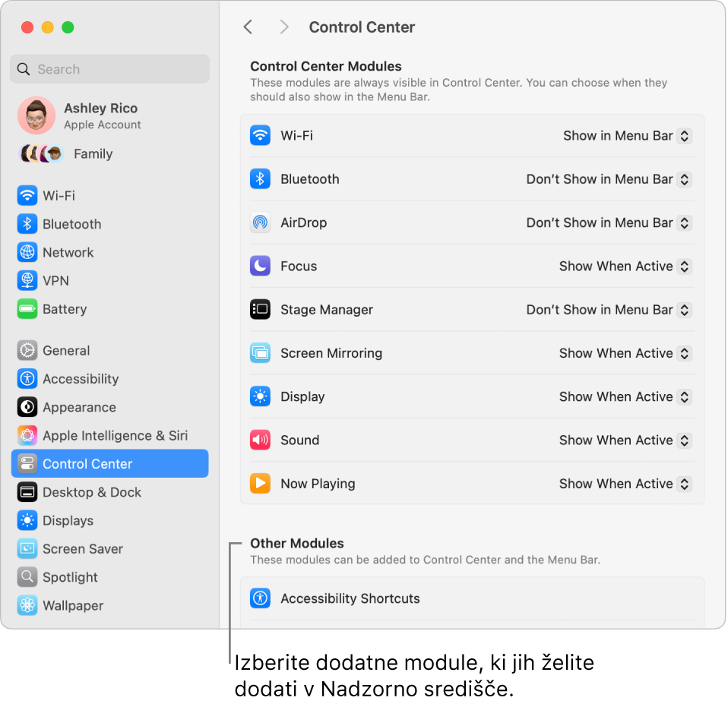Click the Accessibility Shortcuts module icon
Image resolution: width=728 pixels, height=707 pixels.
coord(259,598)
